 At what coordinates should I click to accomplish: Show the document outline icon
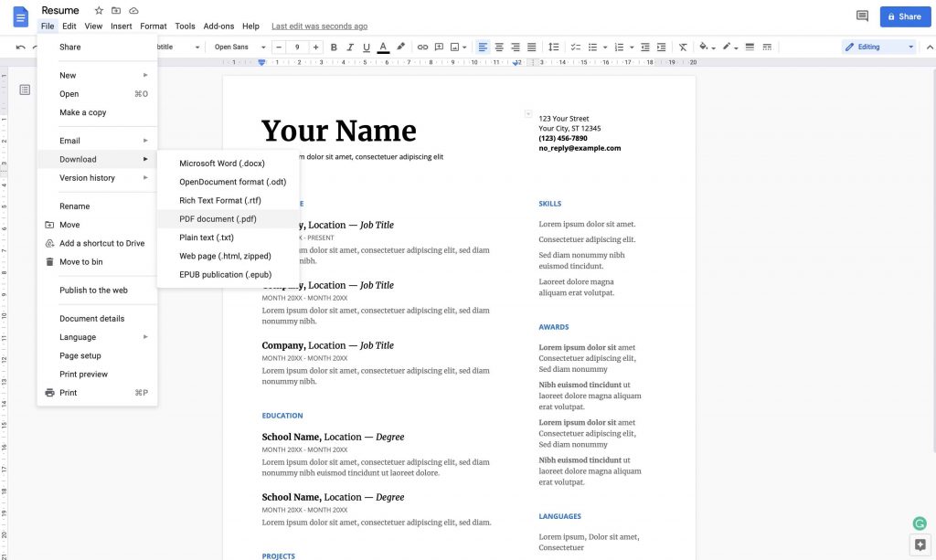coord(25,90)
